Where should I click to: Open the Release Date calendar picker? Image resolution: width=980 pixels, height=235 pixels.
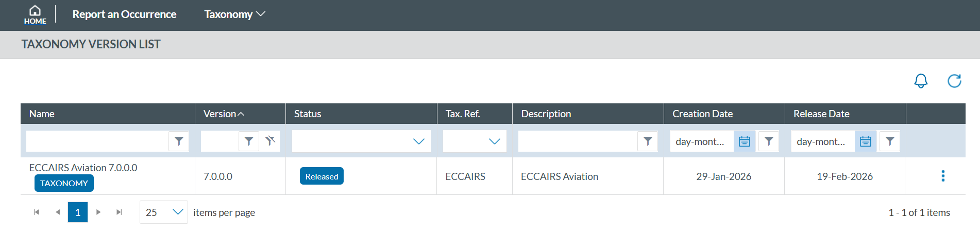tap(866, 141)
